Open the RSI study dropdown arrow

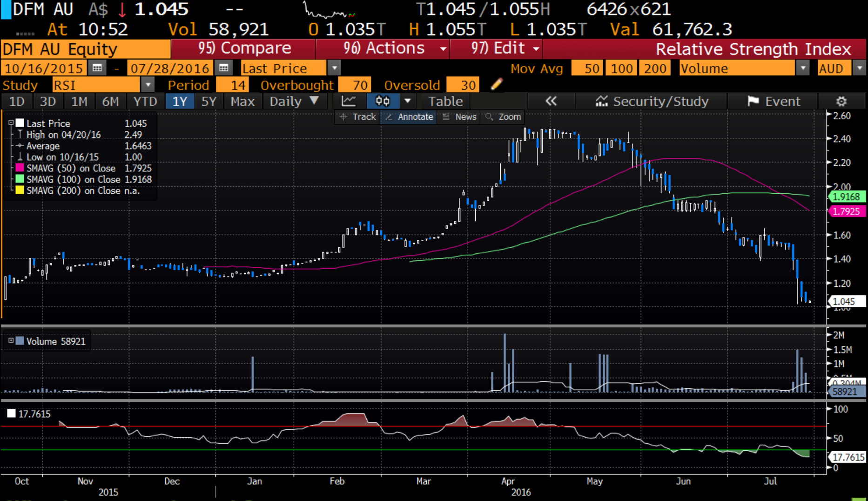click(148, 85)
